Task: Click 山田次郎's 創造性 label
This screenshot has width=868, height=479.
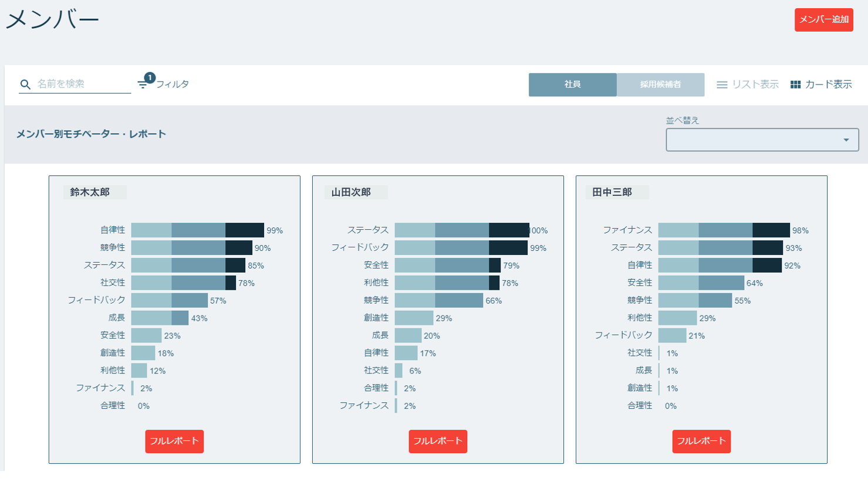Action: (376, 318)
